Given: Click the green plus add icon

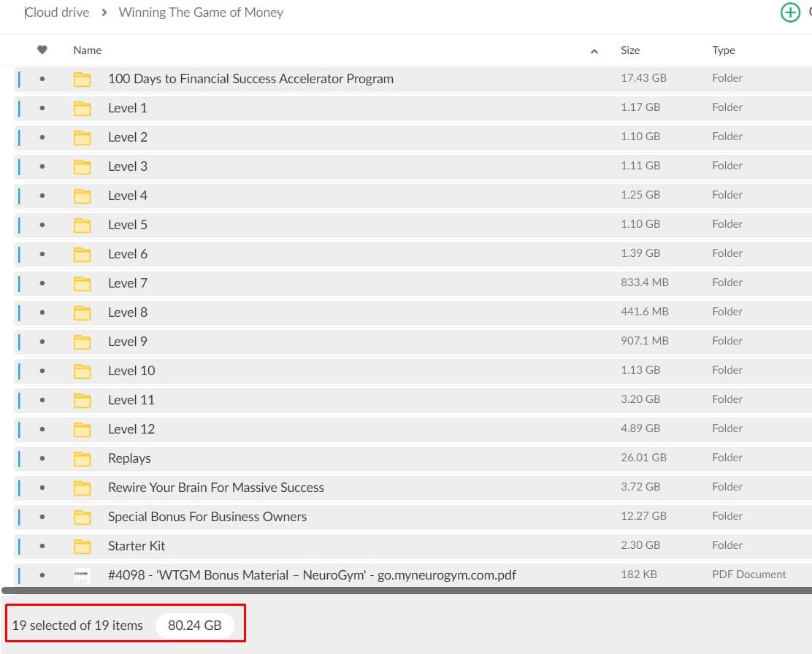Looking at the screenshot, I should [x=790, y=12].
